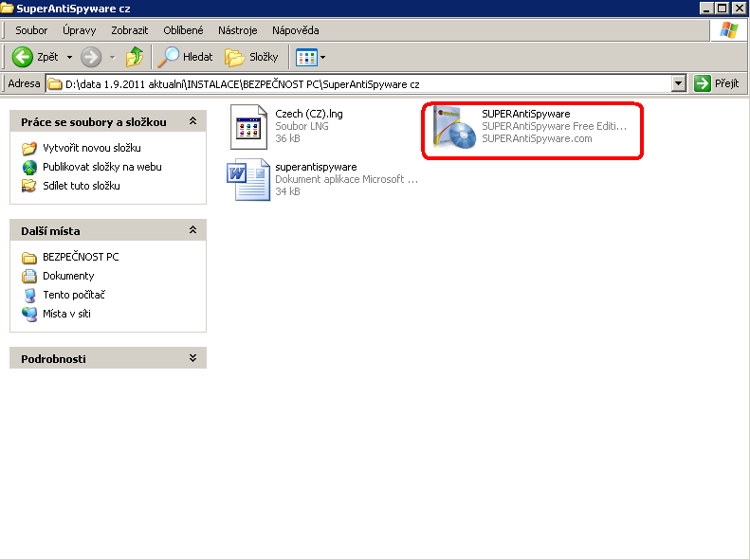Image resolution: width=750 pixels, height=560 pixels.
Task: Collapse Práce se soubory a složkou panel
Action: (192, 121)
